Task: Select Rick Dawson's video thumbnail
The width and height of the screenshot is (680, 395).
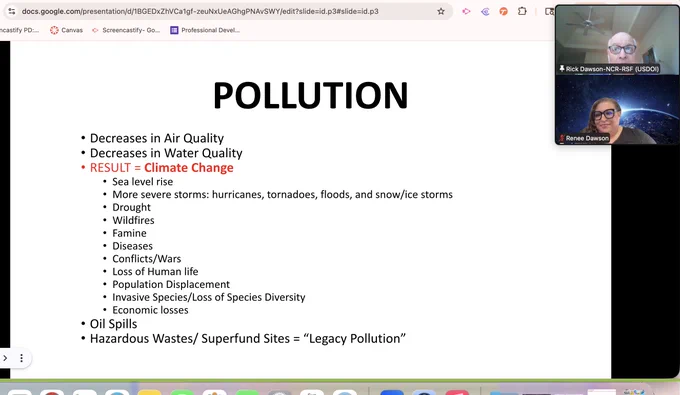Action: point(617,40)
